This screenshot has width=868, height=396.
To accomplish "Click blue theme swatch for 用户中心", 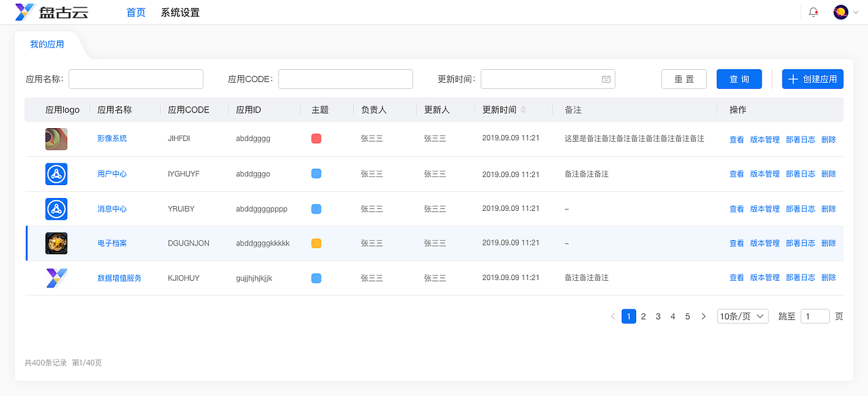I will tap(316, 174).
